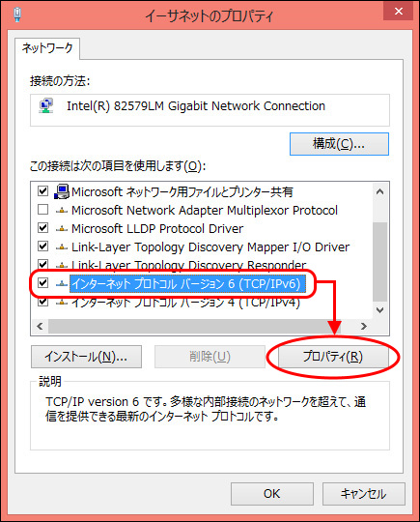Click the 構成(C)... configure button
The height and width of the screenshot is (522, 420).
(339, 144)
